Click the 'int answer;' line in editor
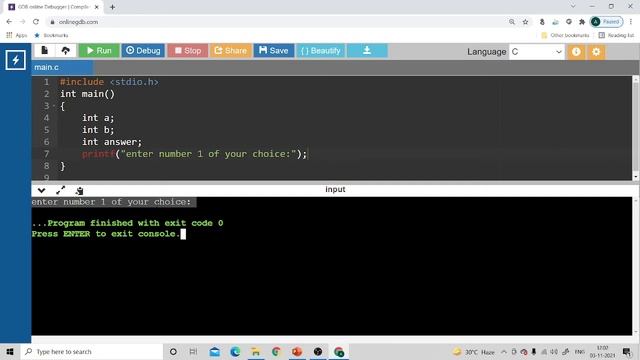The image size is (640, 360). tap(112, 142)
